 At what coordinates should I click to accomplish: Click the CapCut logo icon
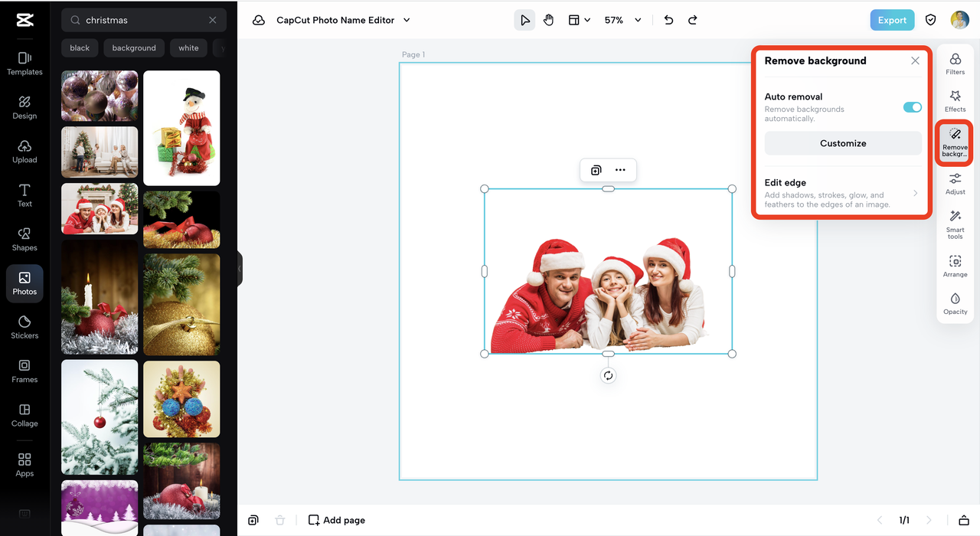pyautogui.click(x=24, y=20)
